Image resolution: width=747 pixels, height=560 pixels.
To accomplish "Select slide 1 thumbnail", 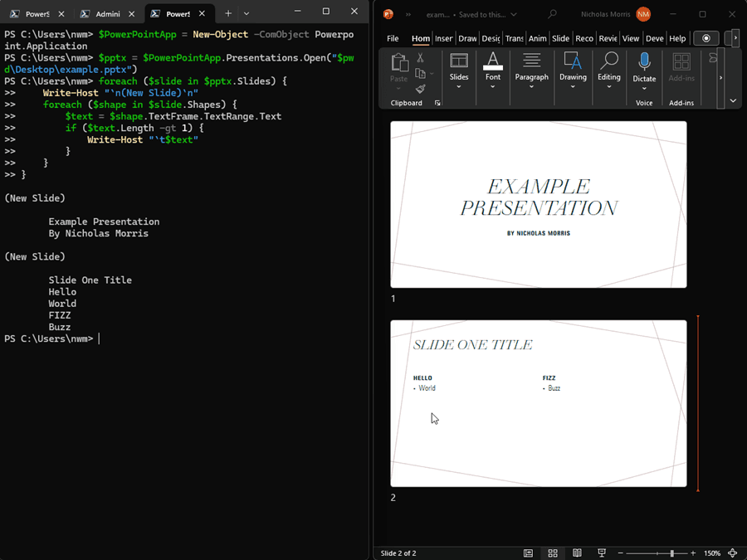I will (x=539, y=204).
